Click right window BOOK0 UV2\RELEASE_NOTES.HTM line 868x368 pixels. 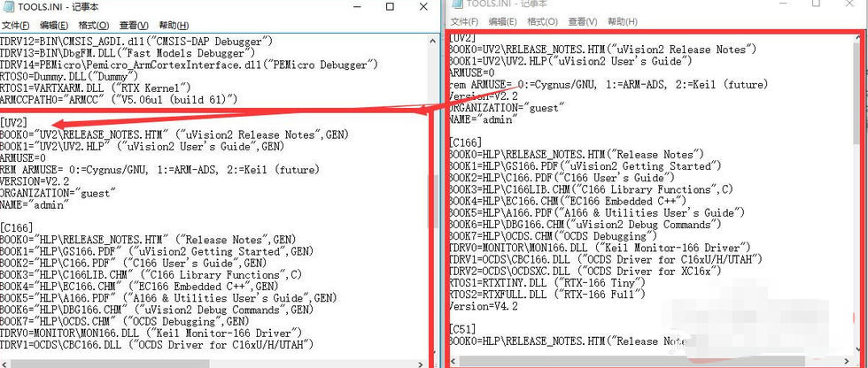(602, 50)
